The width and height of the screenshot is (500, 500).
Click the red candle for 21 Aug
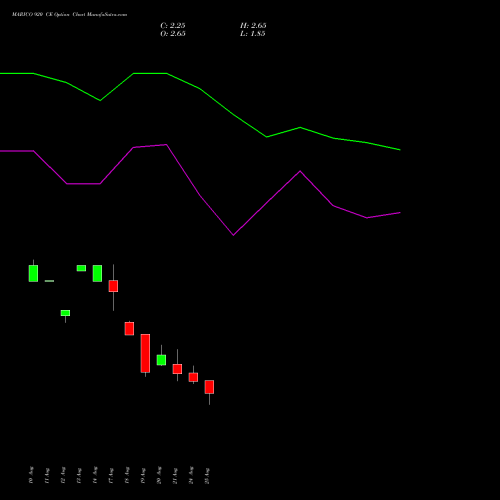(x=177, y=369)
